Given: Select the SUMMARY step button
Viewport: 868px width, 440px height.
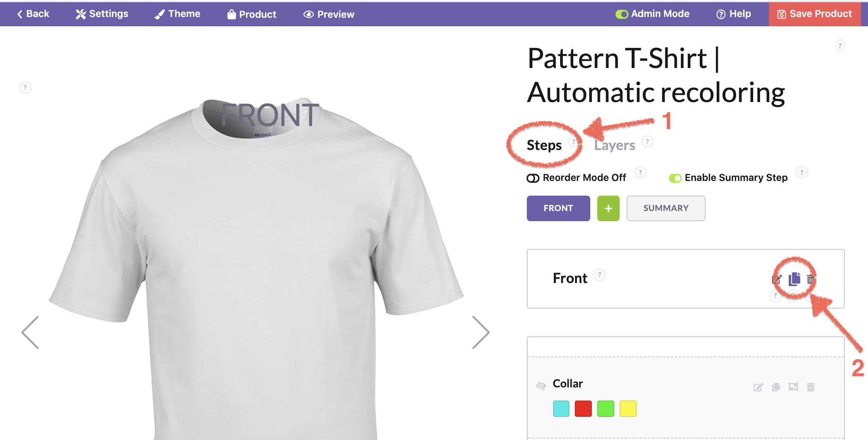Looking at the screenshot, I should point(666,208).
